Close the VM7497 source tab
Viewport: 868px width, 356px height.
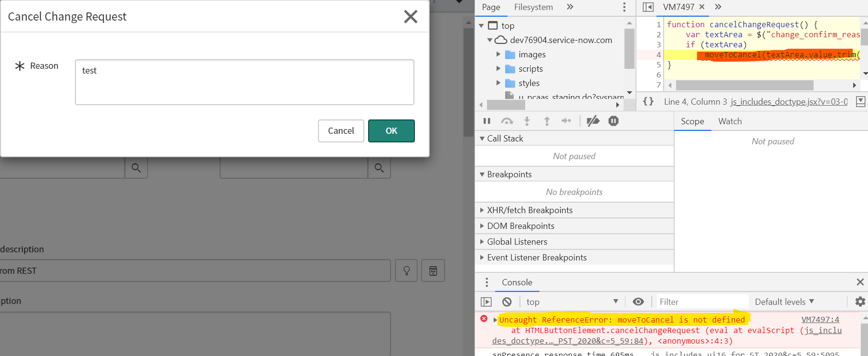pos(702,7)
